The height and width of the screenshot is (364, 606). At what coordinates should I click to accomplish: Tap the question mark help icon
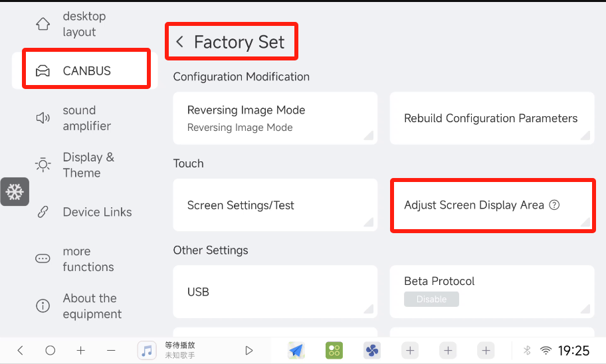pos(554,205)
